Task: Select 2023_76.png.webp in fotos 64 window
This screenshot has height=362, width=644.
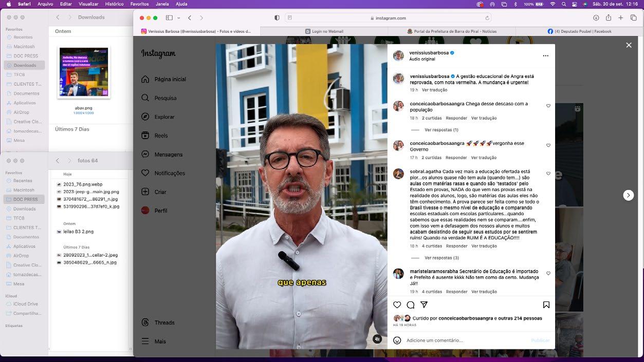Action: pyautogui.click(x=83, y=184)
